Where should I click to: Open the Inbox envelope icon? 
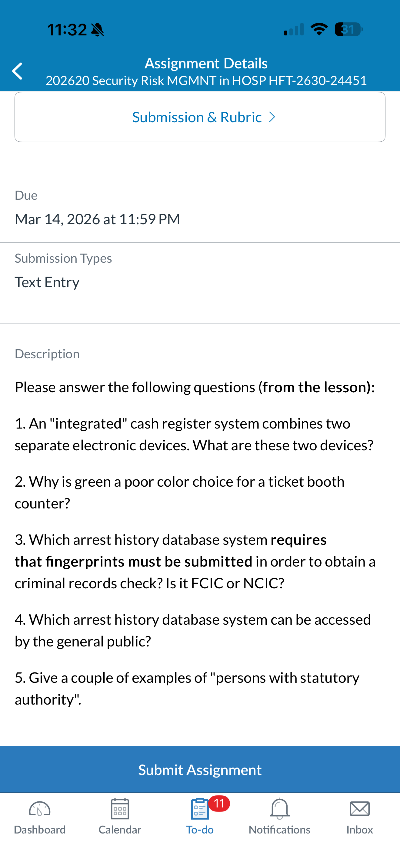[359, 809]
